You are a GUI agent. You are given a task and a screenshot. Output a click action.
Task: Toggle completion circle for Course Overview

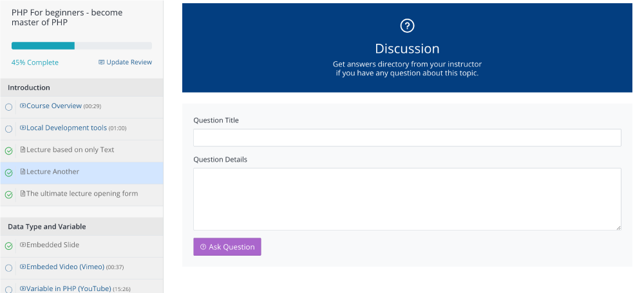click(8, 108)
